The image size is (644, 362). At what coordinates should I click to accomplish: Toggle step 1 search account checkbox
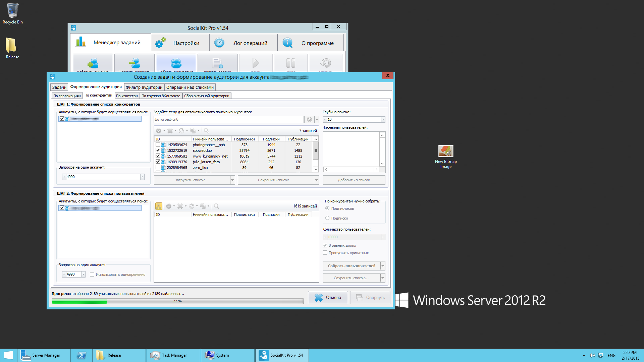62,119
